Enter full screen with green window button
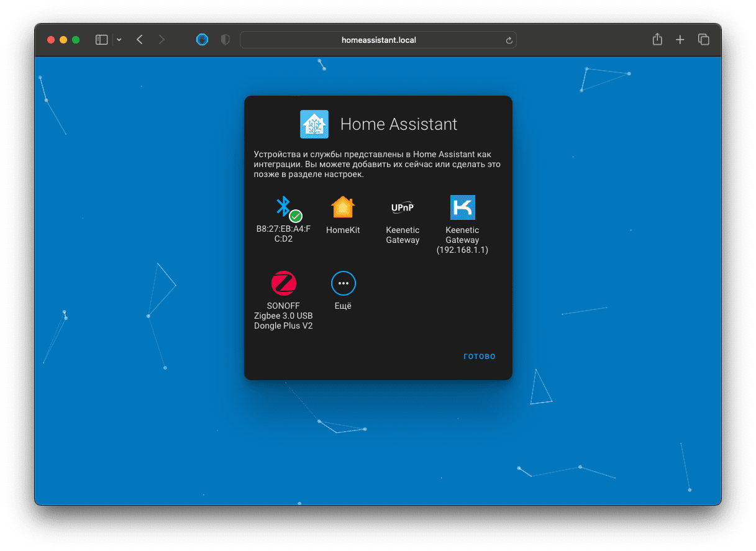This screenshot has width=756, height=551. pyautogui.click(x=76, y=40)
